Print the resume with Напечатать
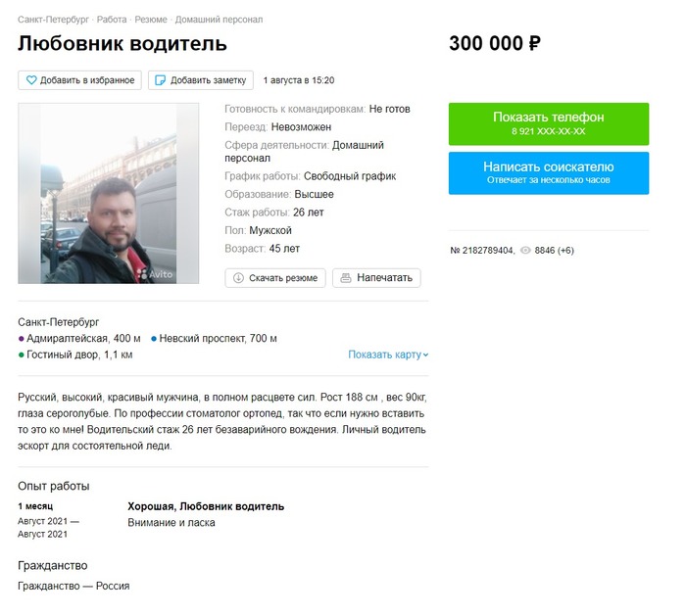This screenshot has width=686, height=616. tap(376, 278)
